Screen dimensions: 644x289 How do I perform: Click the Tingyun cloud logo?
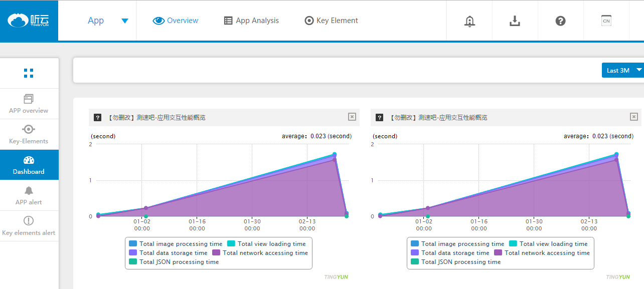(x=29, y=21)
